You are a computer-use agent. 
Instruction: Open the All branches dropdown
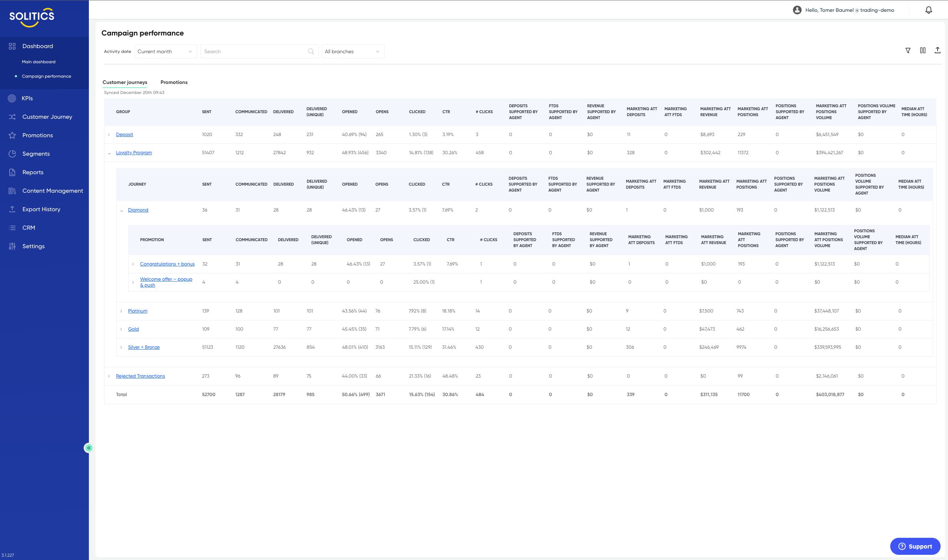click(x=353, y=51)
